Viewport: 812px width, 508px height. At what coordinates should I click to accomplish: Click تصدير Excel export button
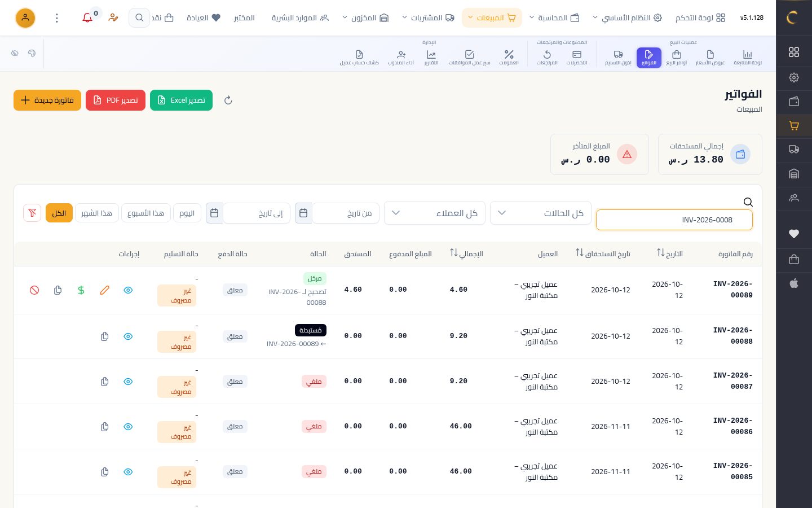point(181,100)
